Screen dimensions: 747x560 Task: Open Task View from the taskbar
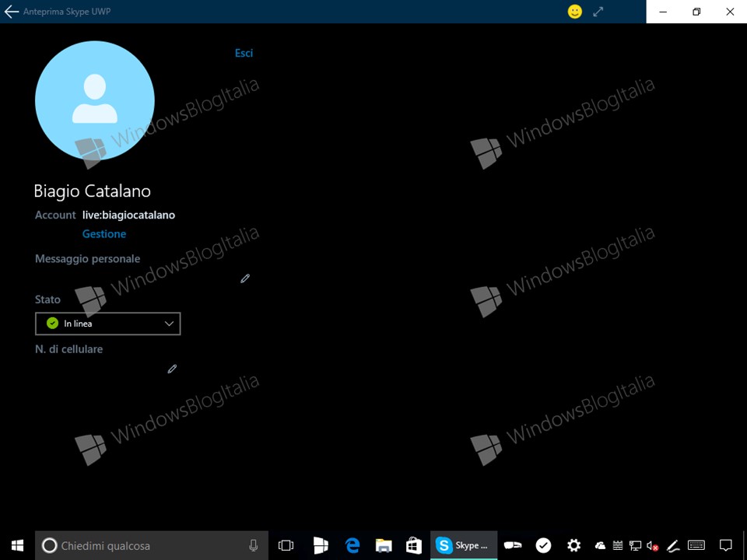tap(286, 546)
